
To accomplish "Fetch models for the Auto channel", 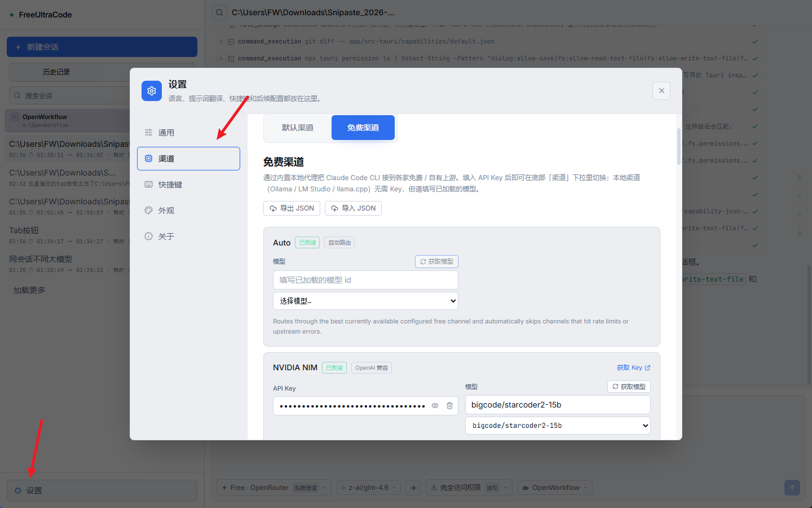I will [436, 261].
